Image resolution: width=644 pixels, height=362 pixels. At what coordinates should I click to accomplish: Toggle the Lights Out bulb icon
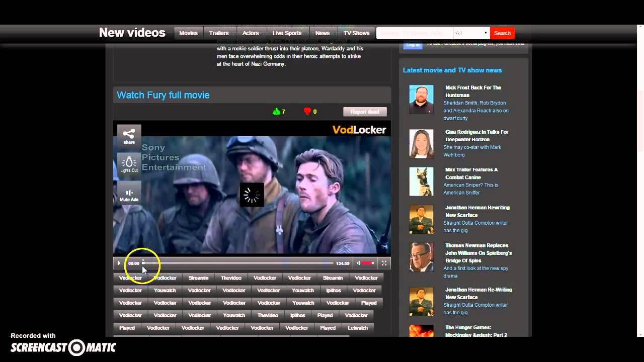[x=129, y=164]
